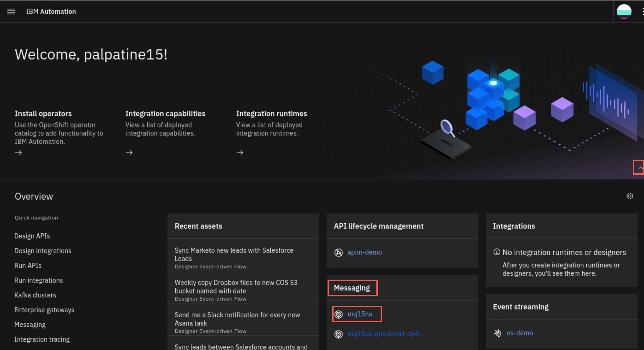Select Run APIs in Quick navigation
The image size is (644, 350).
click(28, 266)
